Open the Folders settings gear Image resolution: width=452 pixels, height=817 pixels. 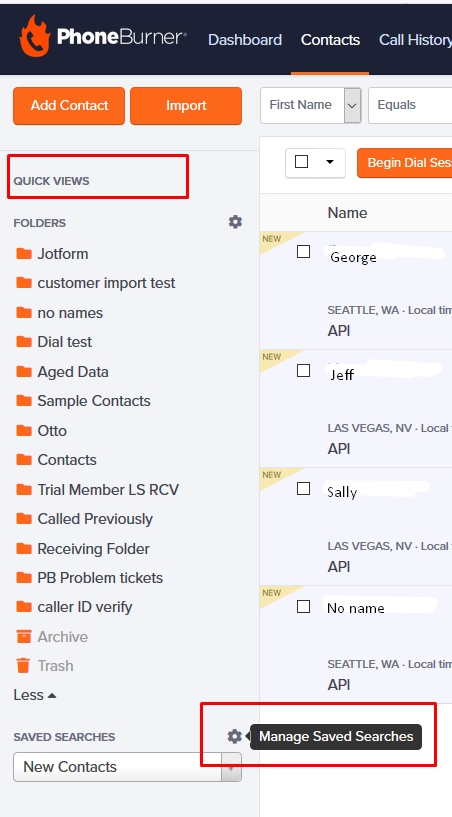235,222
